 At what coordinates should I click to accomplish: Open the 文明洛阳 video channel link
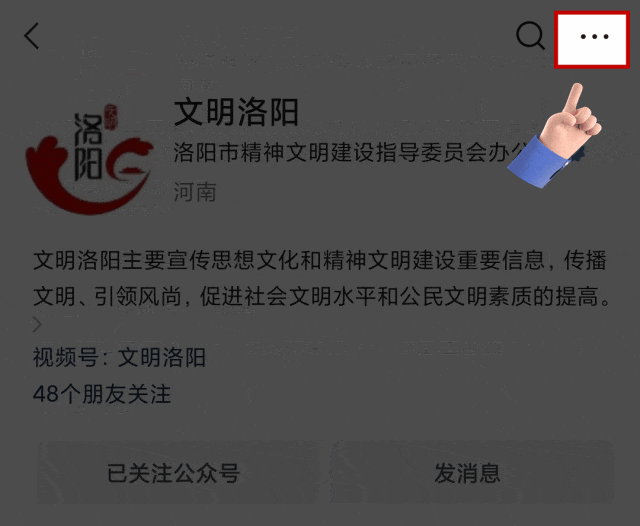point(162,357)
